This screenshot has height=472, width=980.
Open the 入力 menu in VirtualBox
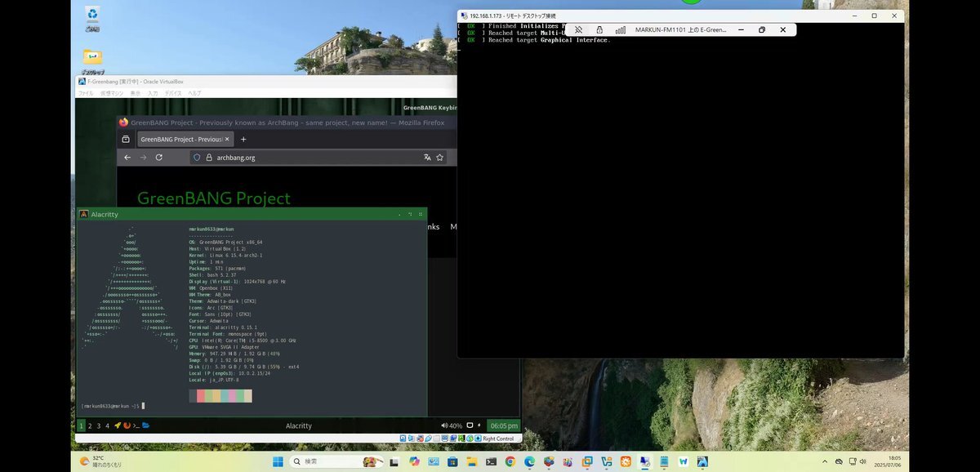coord(153,93)
